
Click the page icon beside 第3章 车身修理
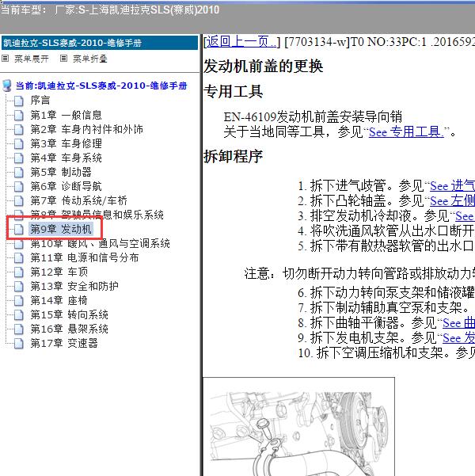19,143
